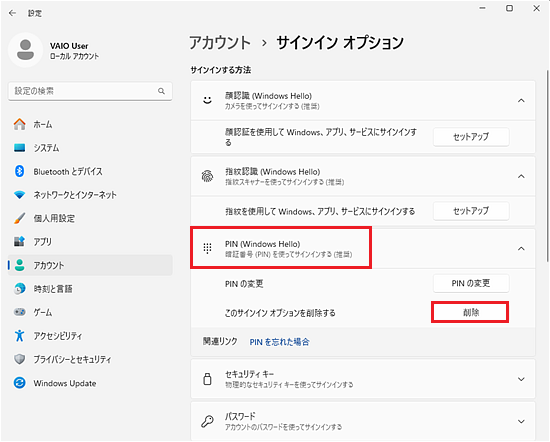Screen dimensions: 550x442
Task: Click the 個人用設定 paintbrush icon
Action: (x=20, y=218)
